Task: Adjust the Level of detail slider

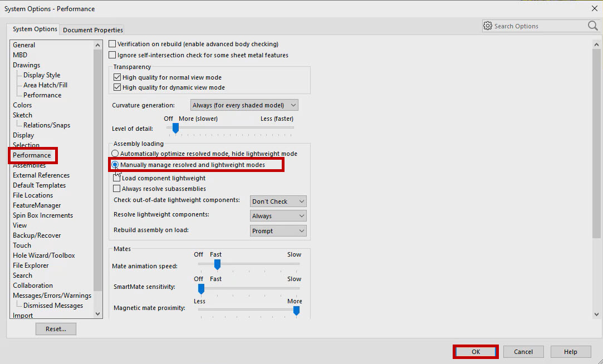Action: (x=174, y=129)
